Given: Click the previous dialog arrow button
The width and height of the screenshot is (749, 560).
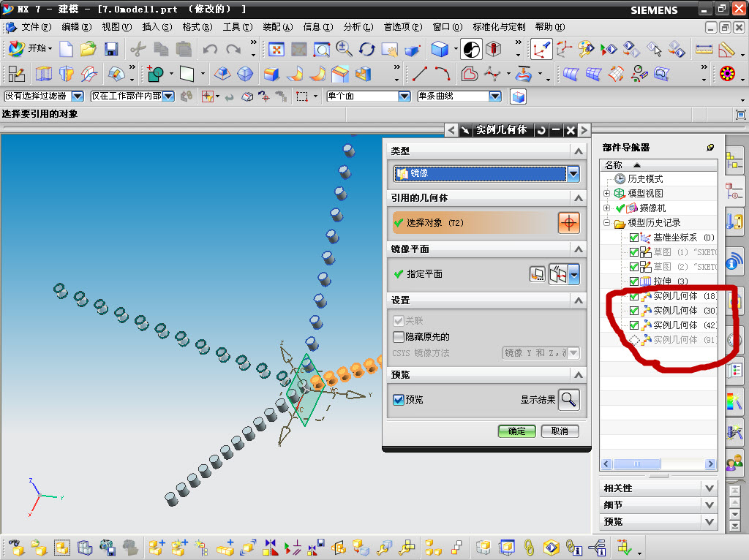Looking at the screenshot, I should 451,130.
